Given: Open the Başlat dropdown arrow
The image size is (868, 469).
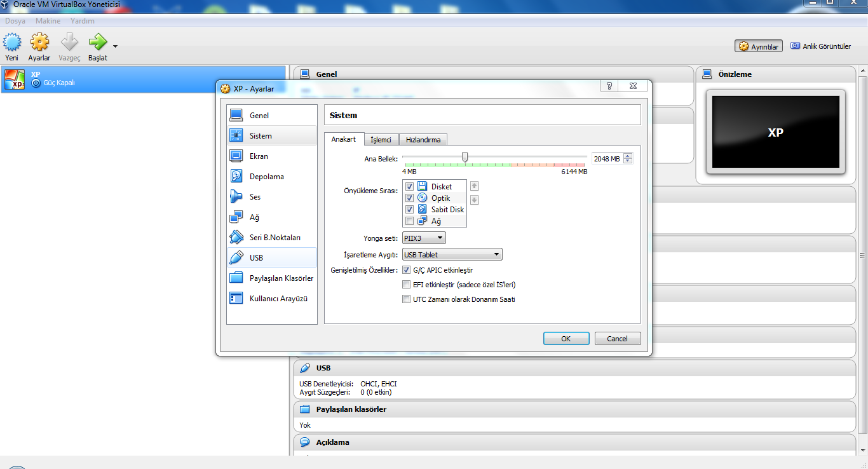Looking at the screenshot, I should pos(115,46).
